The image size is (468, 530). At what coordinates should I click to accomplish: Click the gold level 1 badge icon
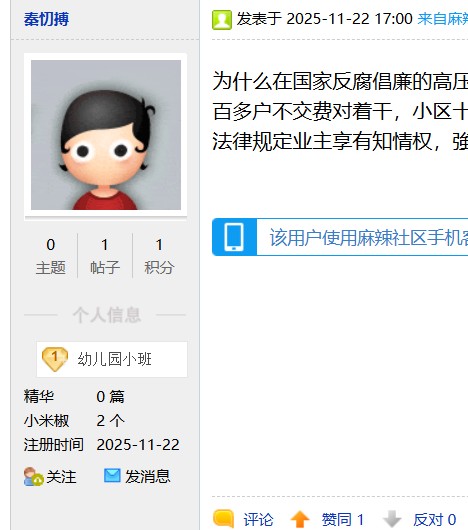[x=55, y=359]
